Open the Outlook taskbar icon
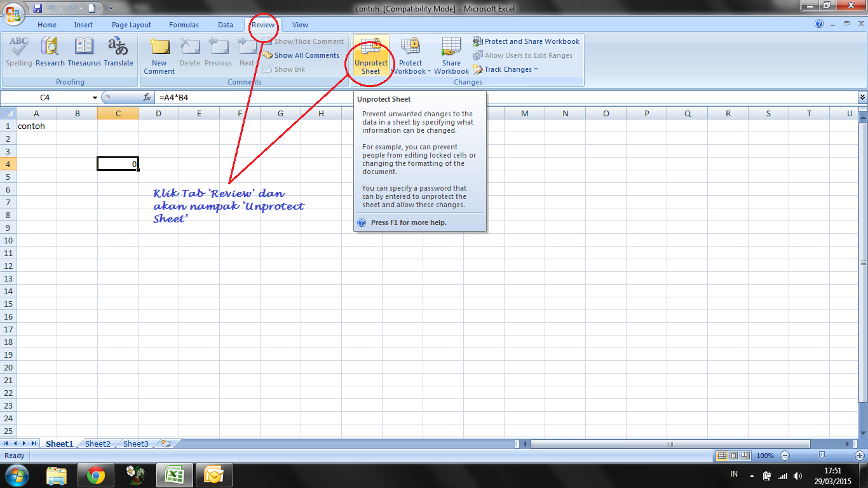This screenshot has height=488, width=868. coord(214,475)
